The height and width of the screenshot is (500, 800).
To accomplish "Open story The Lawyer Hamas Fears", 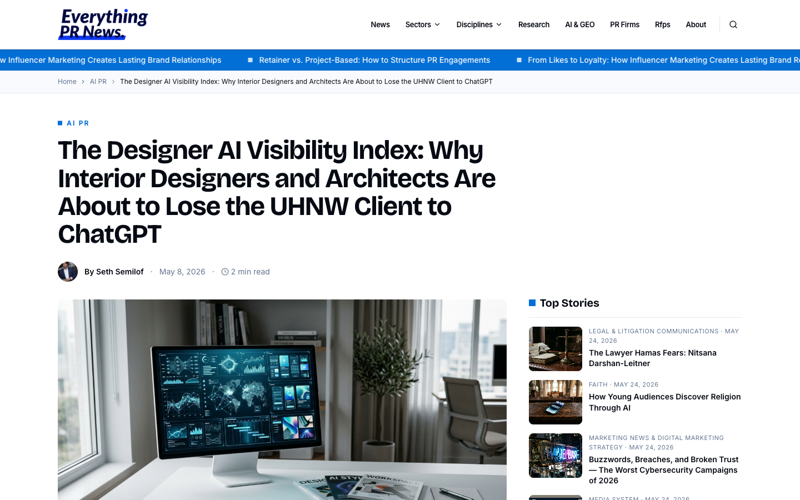I will (x=652, y=358).
